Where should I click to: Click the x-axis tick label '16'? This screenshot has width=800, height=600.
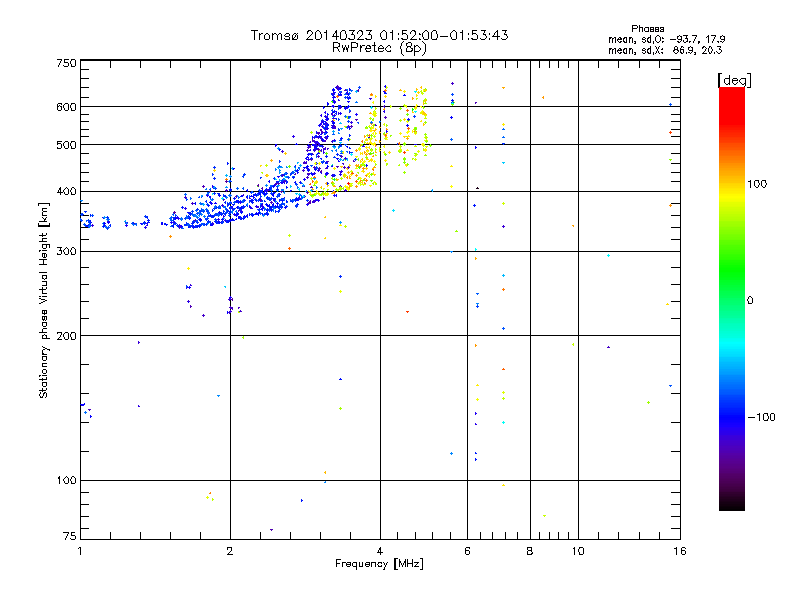680,551
